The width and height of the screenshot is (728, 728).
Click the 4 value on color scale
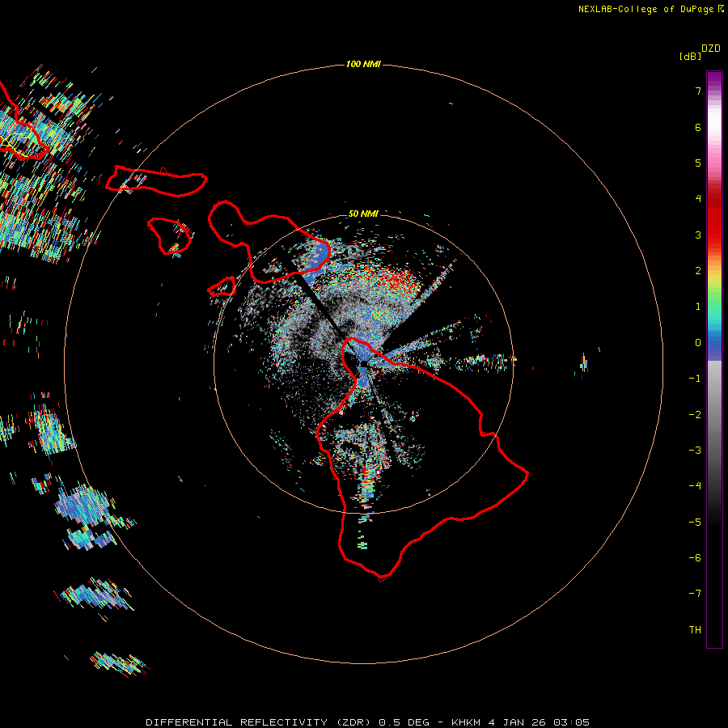pyautogui.click(x=698, y=199)
